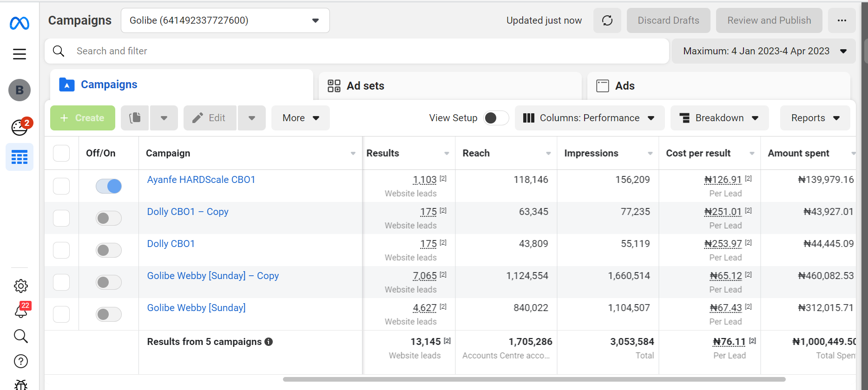Screen dimensions: 868x390
Task: Switch to the Campaigns tab
Action: (182, 84)
